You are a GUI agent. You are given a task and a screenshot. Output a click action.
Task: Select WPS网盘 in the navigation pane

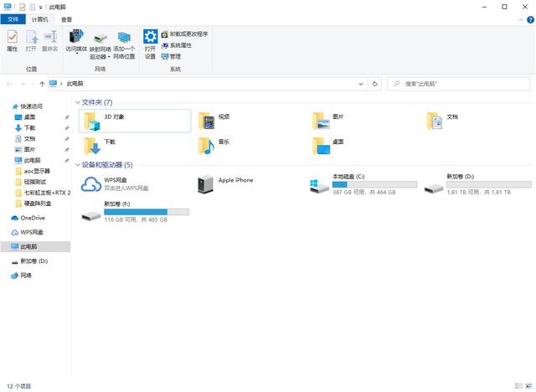point(28,232)
